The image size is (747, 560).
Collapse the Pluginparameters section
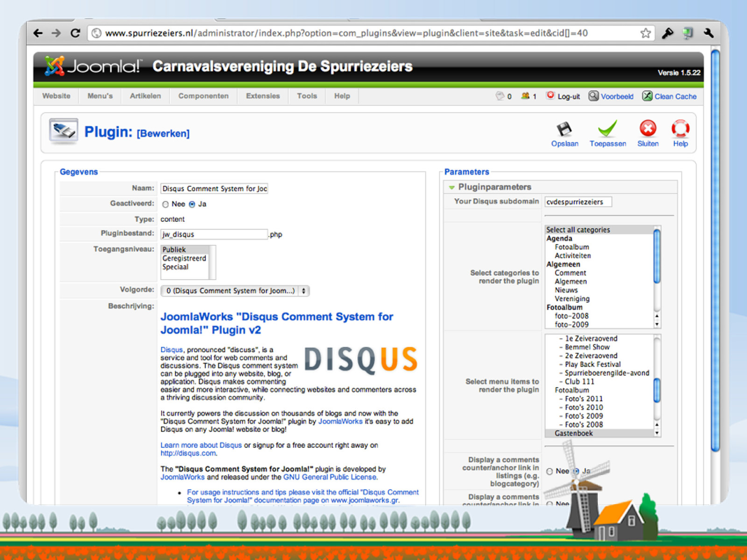click(452, 187)
